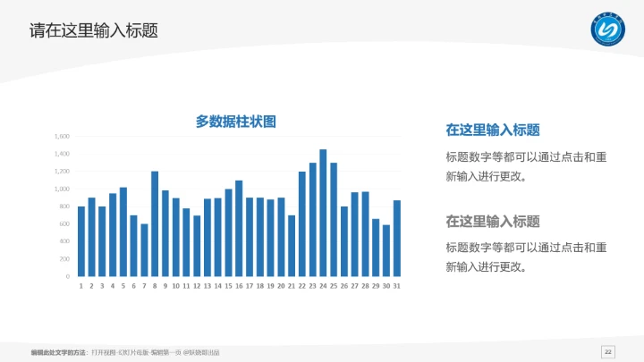
Task: Click x-axis label 18
Action: [260, 286]
